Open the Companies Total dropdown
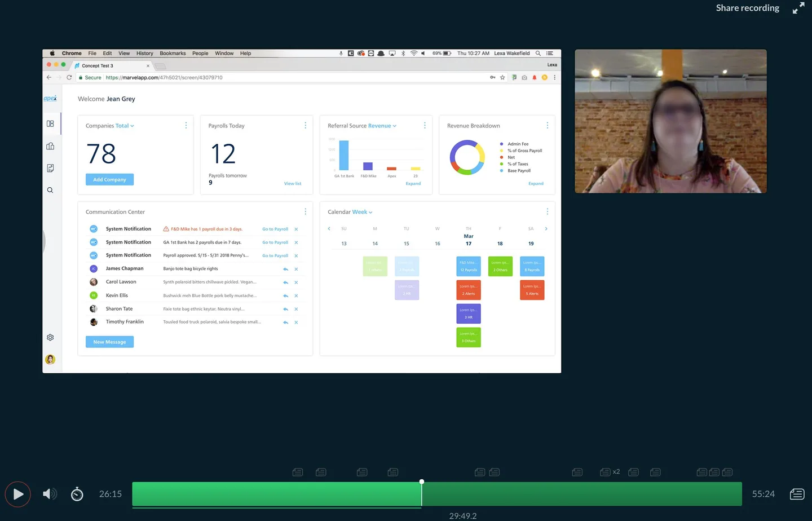 [x=123, y=126]
